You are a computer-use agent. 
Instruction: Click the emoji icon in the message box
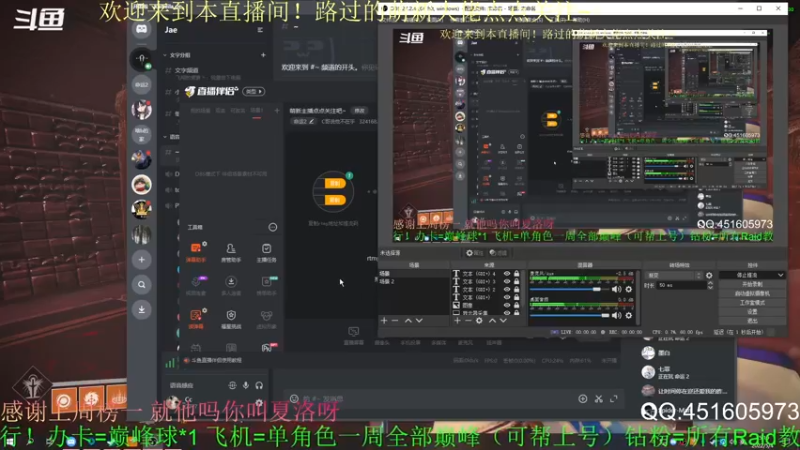[294, 398]
